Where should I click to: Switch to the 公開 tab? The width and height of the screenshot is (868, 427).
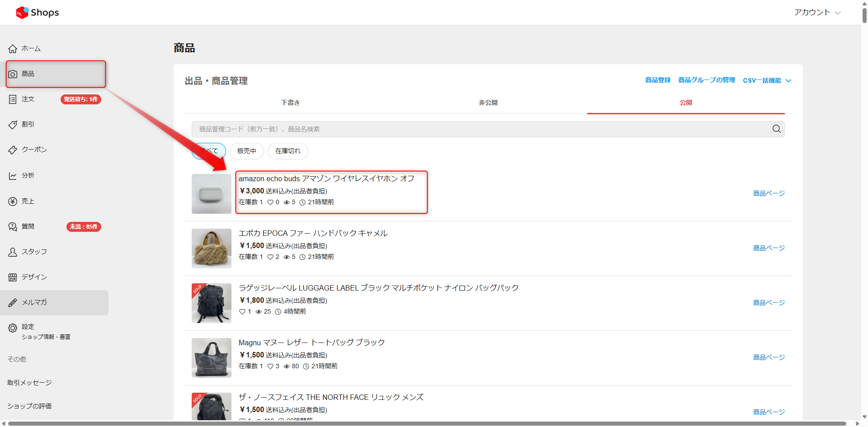tap(686, 103)
